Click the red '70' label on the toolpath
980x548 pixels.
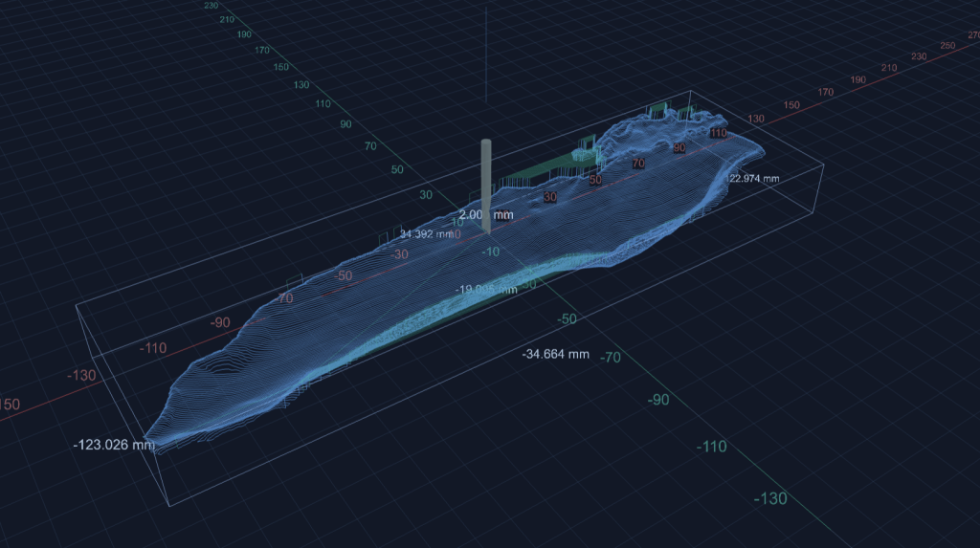[638, 164]
